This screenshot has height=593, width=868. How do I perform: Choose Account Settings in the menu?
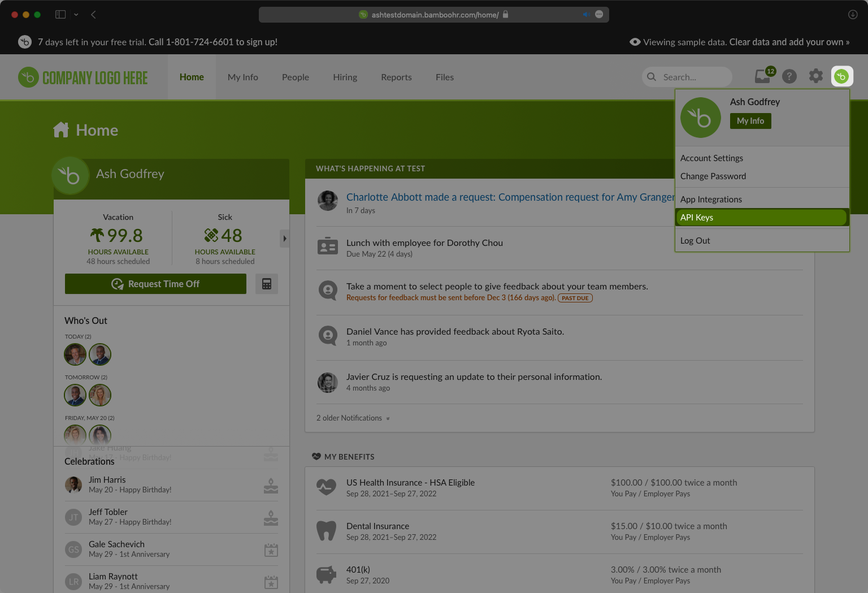(711, 158)
